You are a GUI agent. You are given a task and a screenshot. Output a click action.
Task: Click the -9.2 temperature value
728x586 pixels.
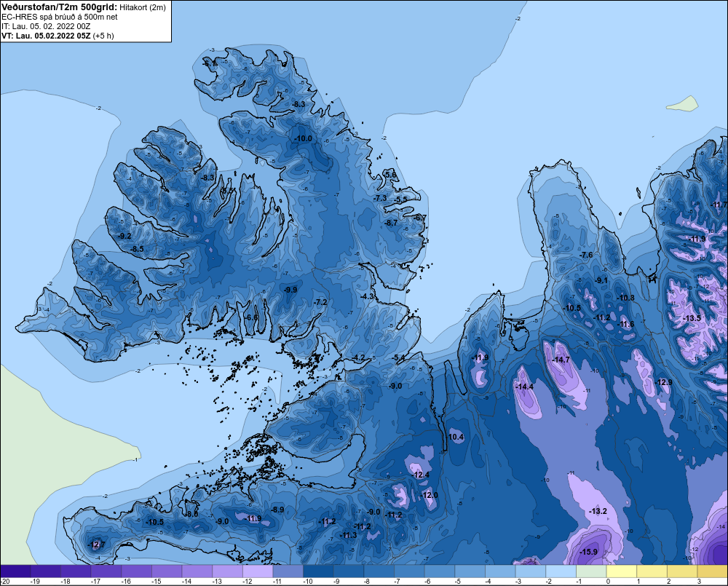pos(124,236)
